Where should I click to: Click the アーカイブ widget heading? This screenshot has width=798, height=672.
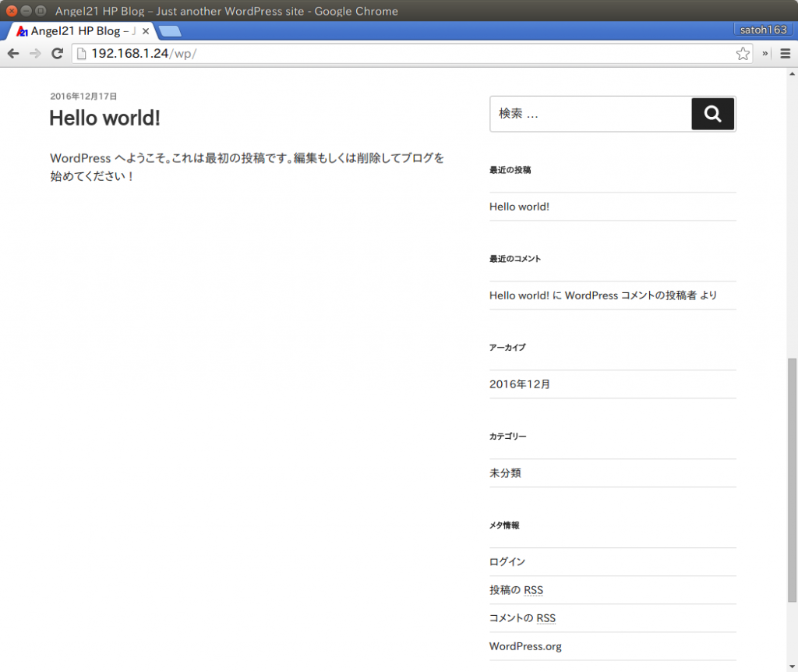(507, 347)
